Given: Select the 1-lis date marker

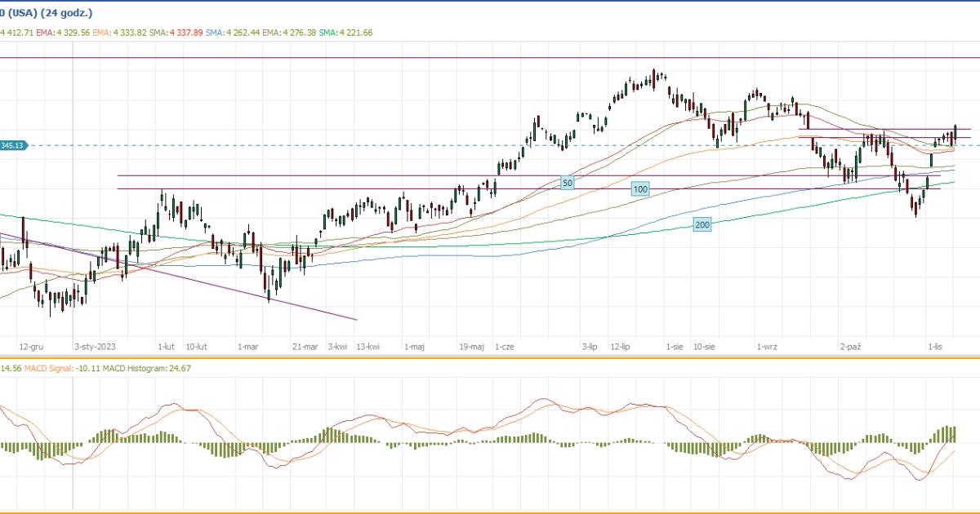Looking at the screenshot, I should click(936, 347).
